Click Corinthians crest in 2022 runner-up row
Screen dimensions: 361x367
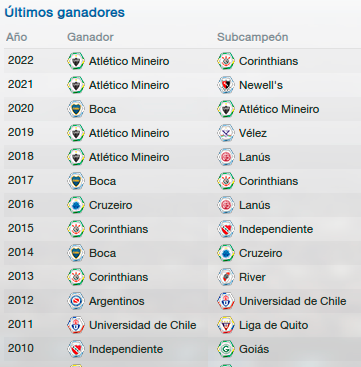point(226,61)
